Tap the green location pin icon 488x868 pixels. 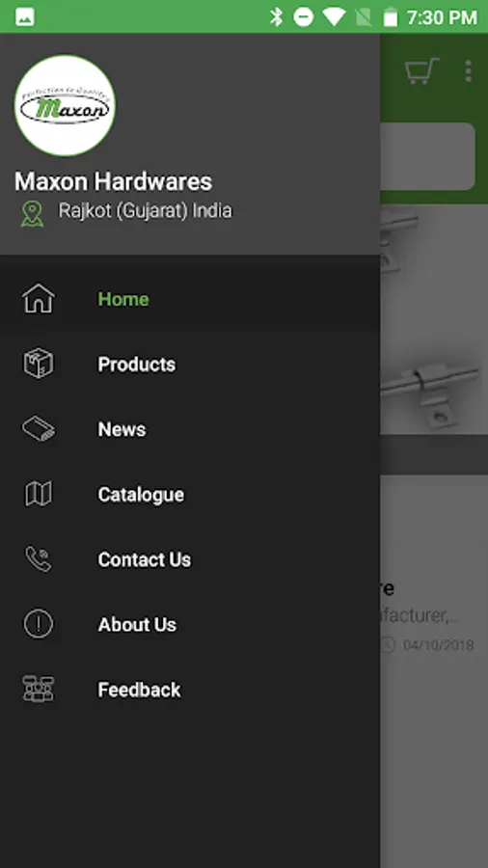[x=32, y=214]
